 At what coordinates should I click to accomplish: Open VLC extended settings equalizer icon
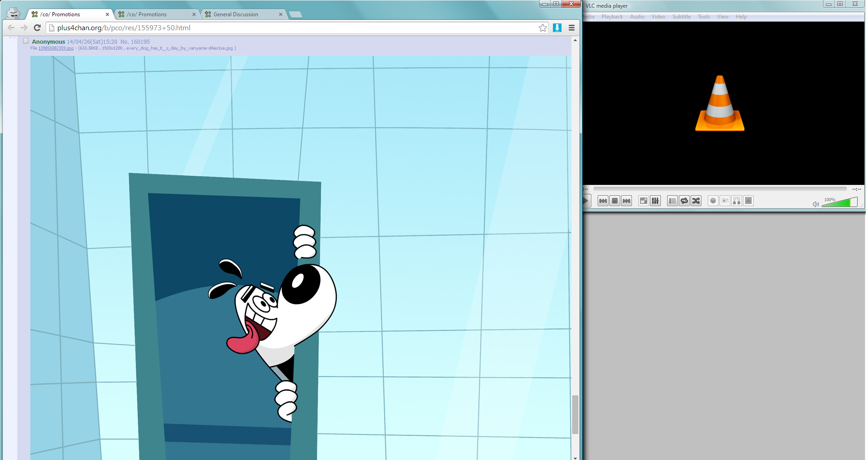655,201
